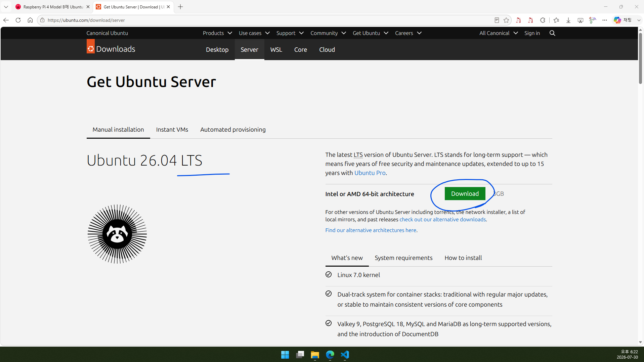Open the browser home page
Viewport: 644px width, 362px height.
[30, 20]
